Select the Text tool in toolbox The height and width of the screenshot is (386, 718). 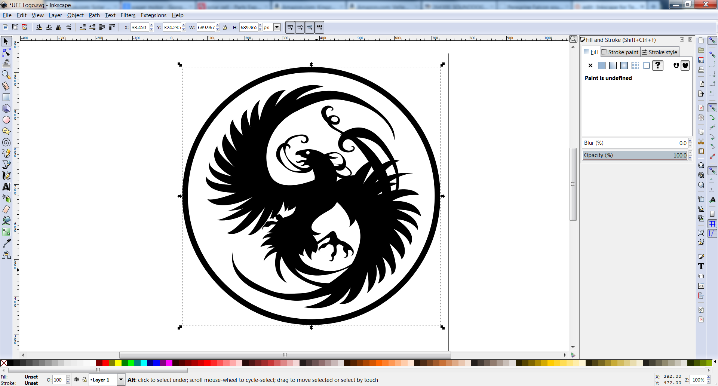[6, 187]
